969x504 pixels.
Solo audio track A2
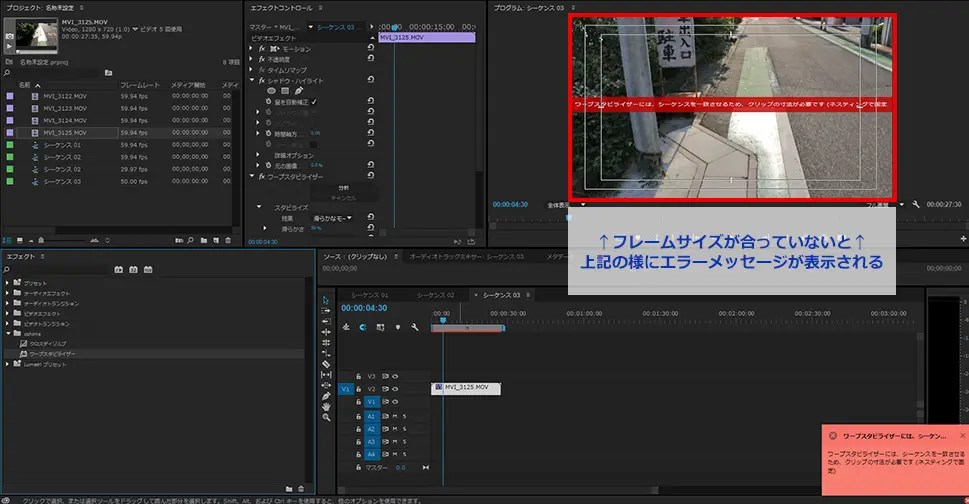tap(405, 429)
